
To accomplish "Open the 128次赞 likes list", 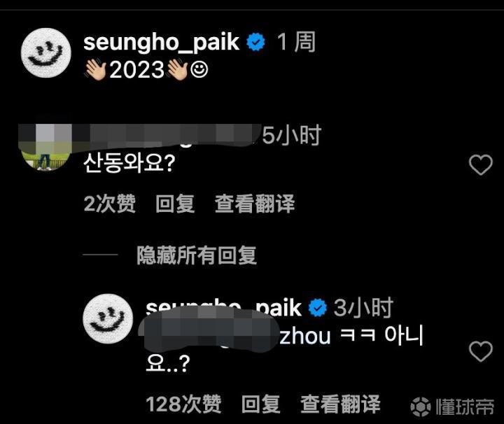I will [x=183, y=404].
